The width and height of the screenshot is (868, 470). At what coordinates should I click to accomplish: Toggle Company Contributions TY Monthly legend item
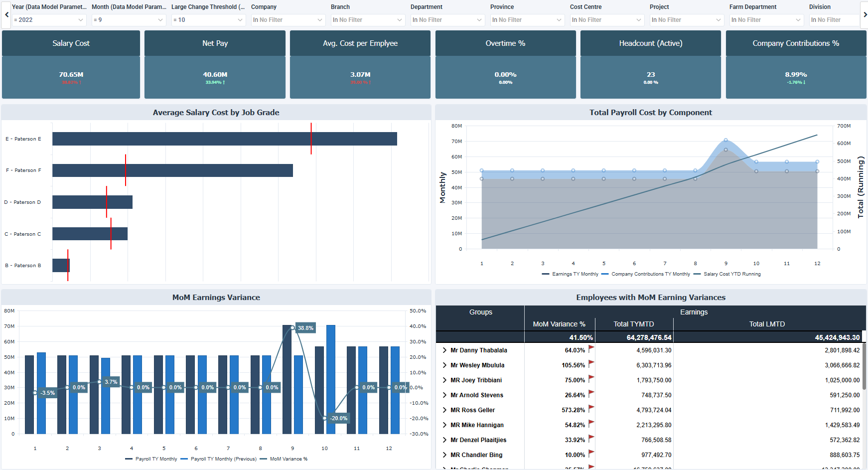(646, 274)
